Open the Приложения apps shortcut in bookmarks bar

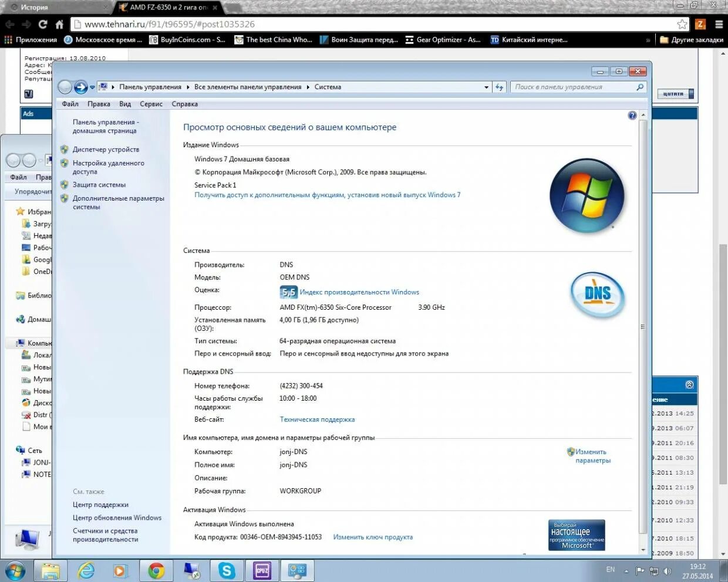point(31,40)
